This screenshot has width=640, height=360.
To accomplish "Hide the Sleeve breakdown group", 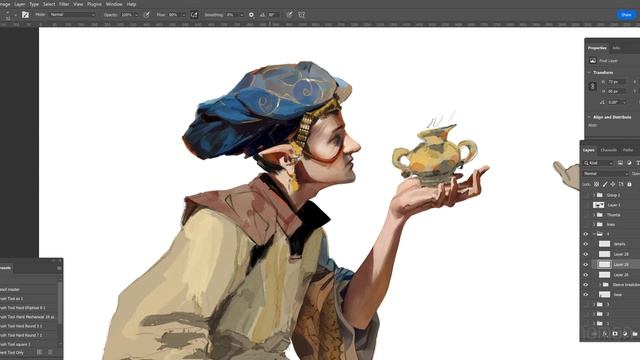I will click(x=586, y=284).
